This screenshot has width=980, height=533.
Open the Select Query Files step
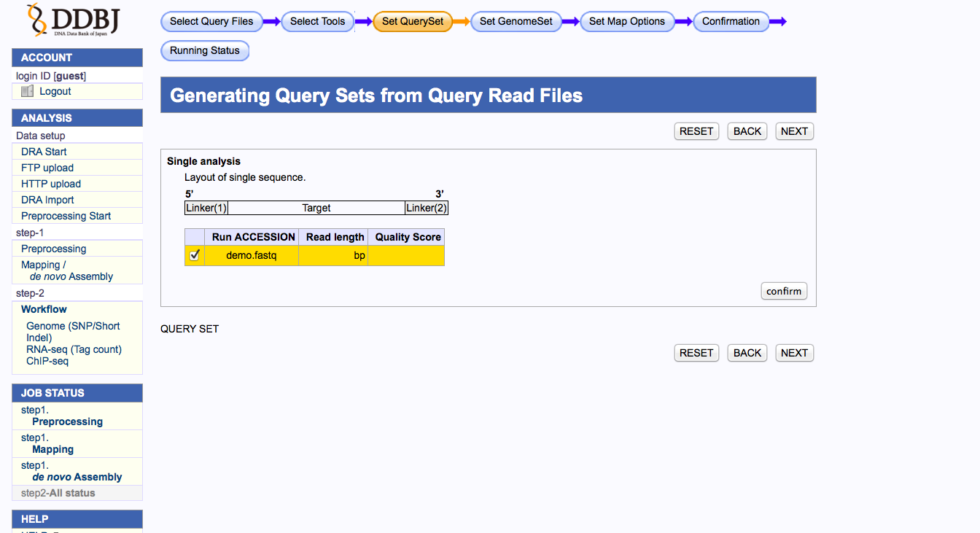coord(211,21)
